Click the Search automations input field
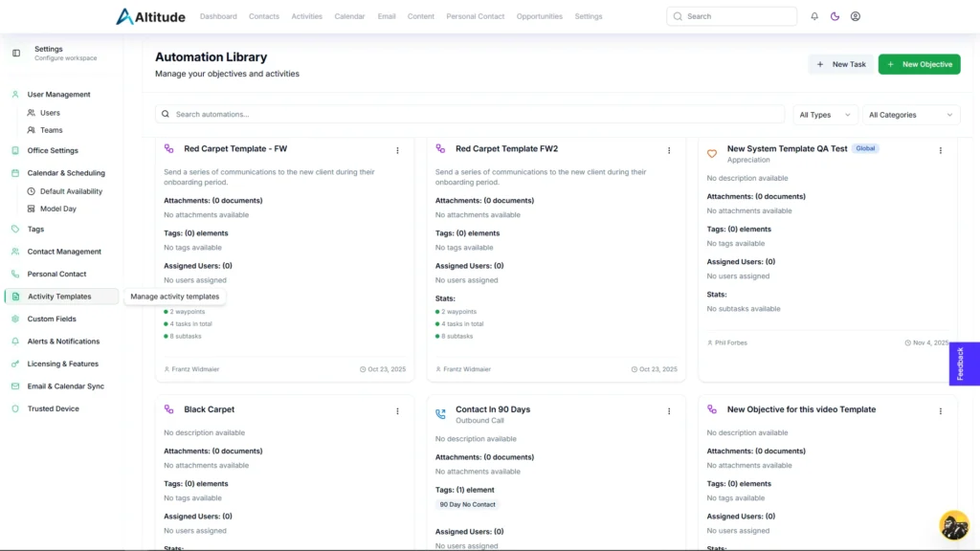Screen dimensions: 980x551 tap(469, 115)
